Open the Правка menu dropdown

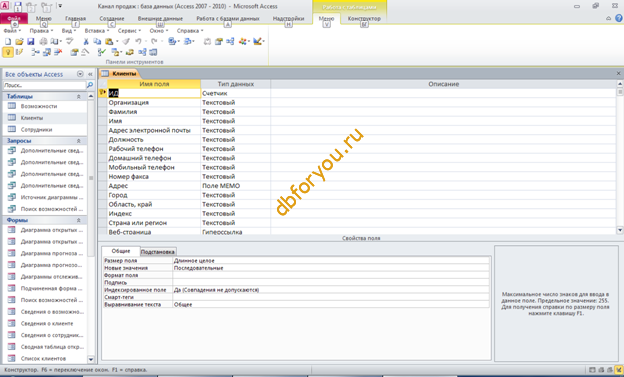pyautogui.click(x=41, y=31)
